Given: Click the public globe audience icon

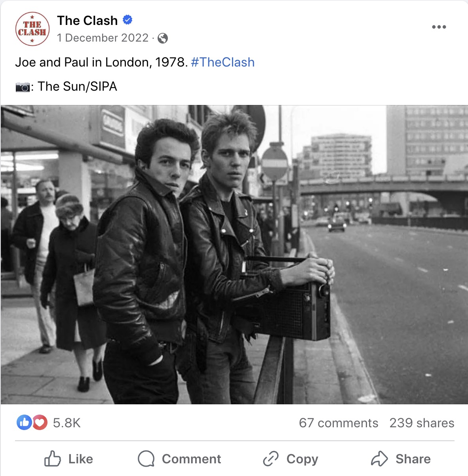Looking at the screenshot, I should click(163, 38).
